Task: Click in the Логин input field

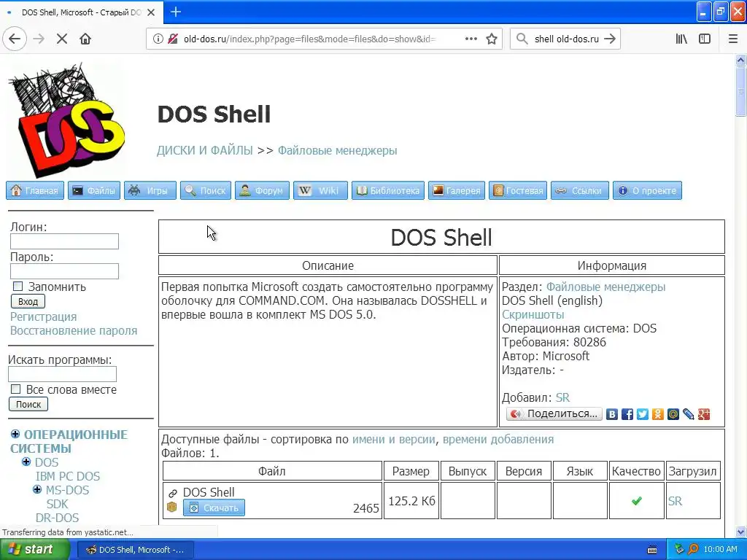Action: tap(64, 241)
